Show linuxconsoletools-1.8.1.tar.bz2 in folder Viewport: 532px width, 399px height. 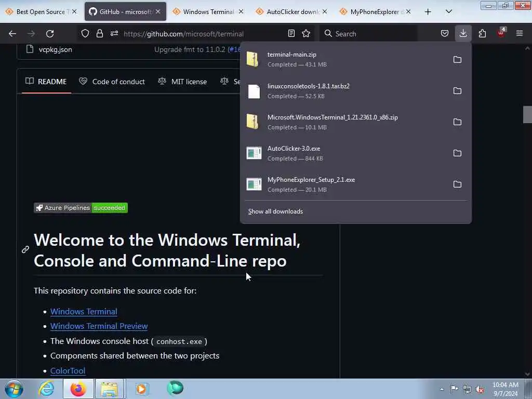click(457, 91)
